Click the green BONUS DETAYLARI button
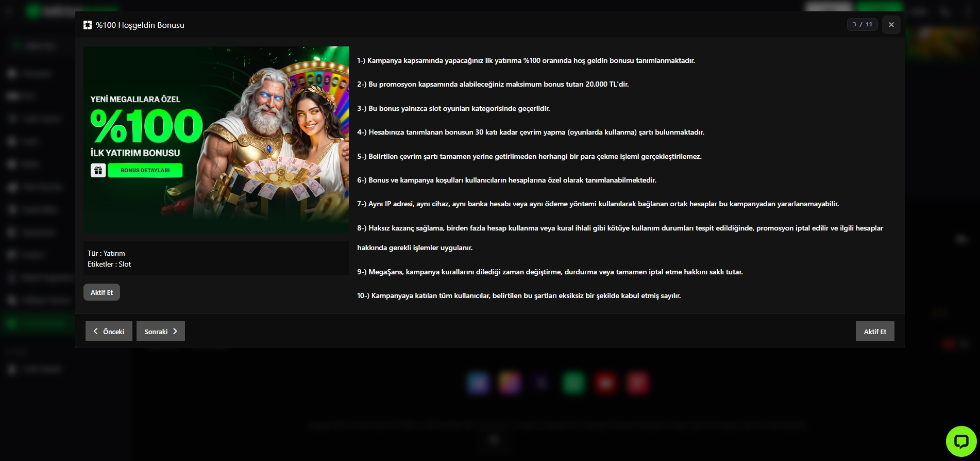Screen dimensions: 980x461 (x=145, y=170)
